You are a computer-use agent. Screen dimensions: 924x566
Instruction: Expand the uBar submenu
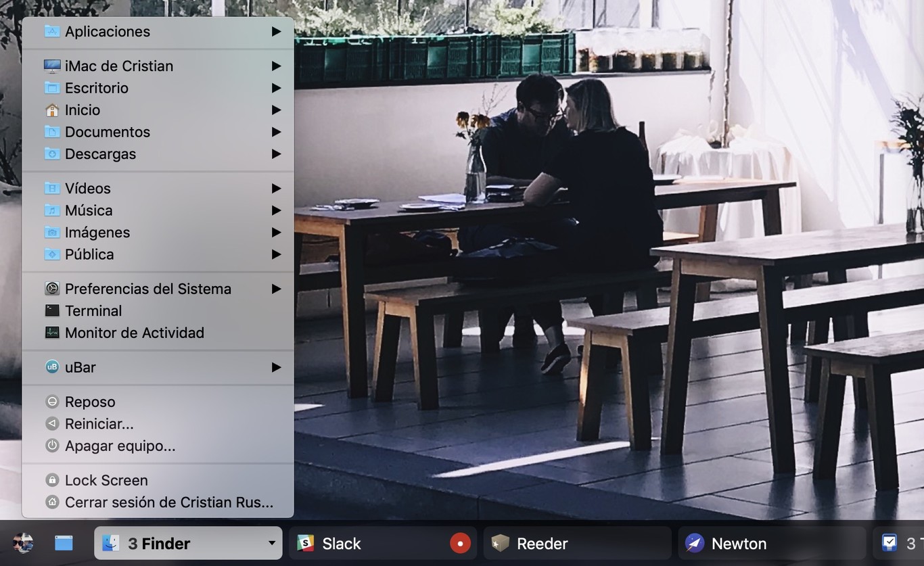(276, 367)
